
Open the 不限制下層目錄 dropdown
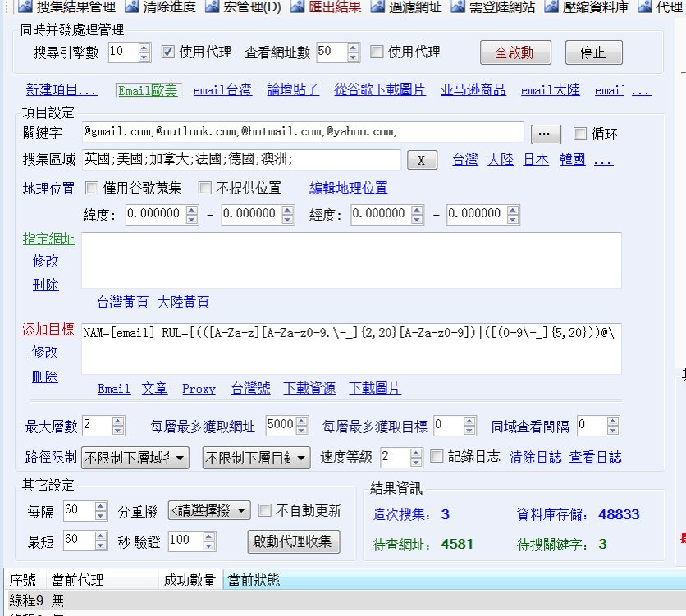click(256, 458)
